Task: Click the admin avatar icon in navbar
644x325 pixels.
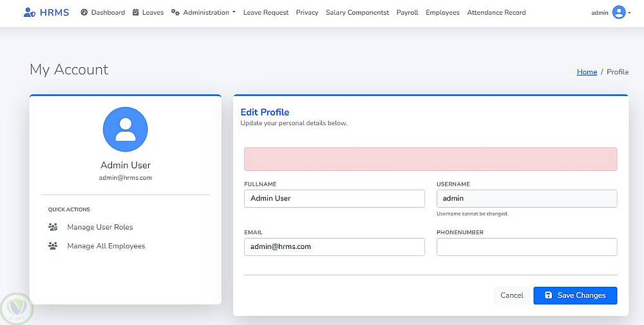Action: click(619, 12)
